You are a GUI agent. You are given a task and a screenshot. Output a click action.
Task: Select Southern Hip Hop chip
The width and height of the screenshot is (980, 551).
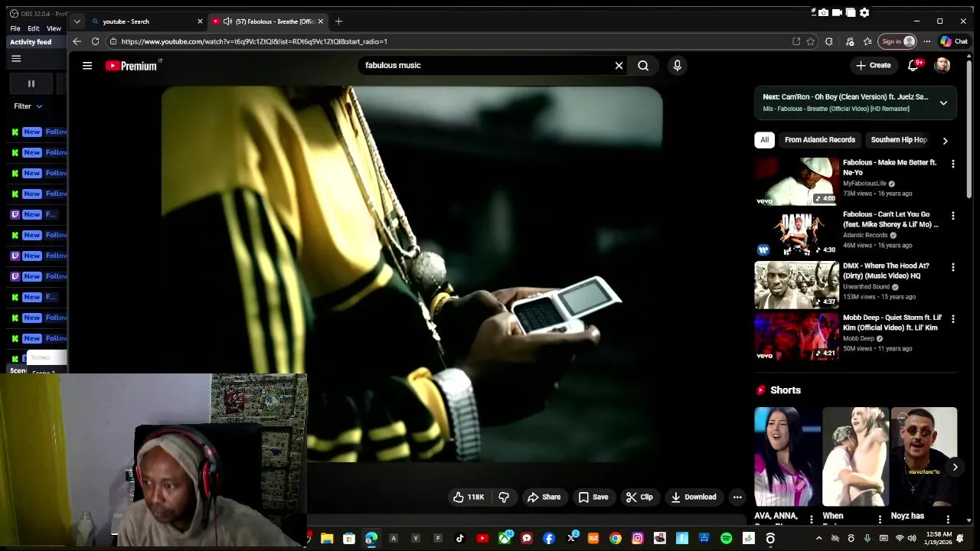click(x=899, y=140)
